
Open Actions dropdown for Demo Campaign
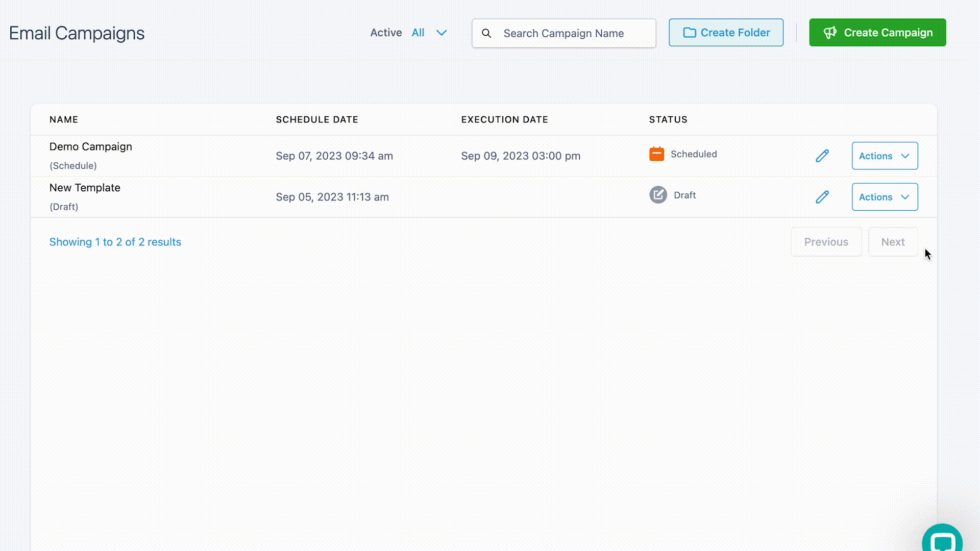pyautogui.click(x=884, y=156)
